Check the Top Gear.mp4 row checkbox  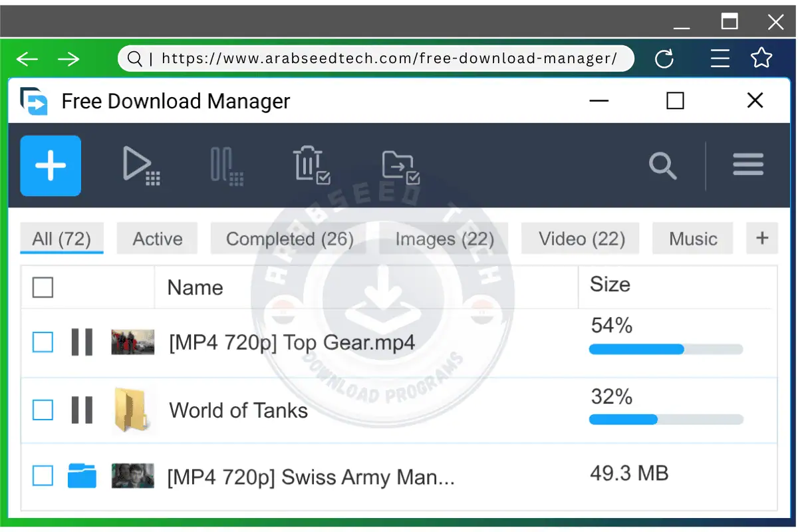click(x=43, y=342)
